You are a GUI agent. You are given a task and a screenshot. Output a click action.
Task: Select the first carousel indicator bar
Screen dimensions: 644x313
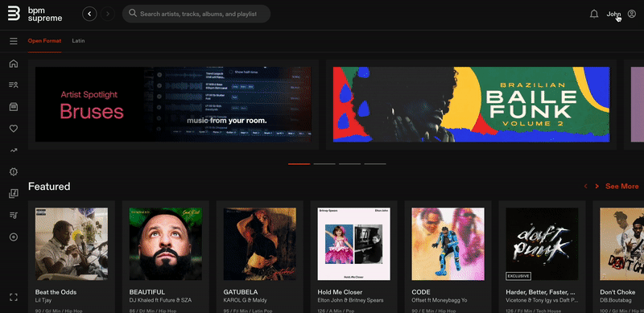coord(299,164)
